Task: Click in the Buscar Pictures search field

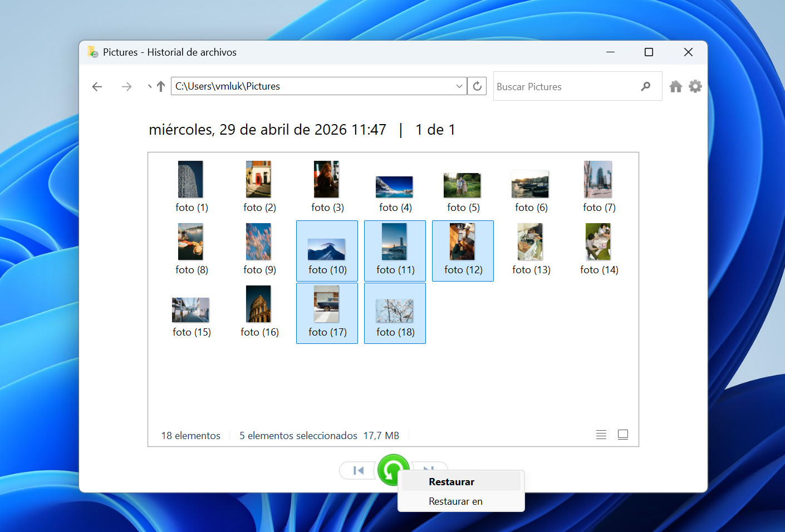Action: [x=566, y=86]
